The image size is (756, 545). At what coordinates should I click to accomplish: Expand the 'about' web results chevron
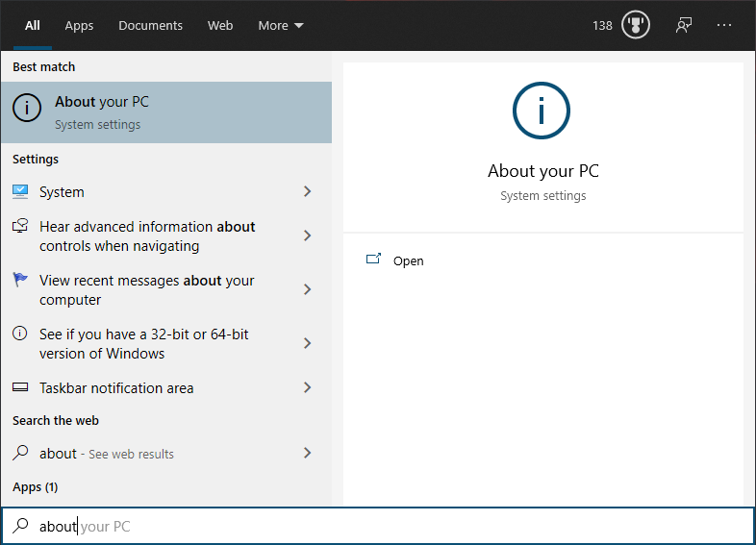[x=307, y=453]
